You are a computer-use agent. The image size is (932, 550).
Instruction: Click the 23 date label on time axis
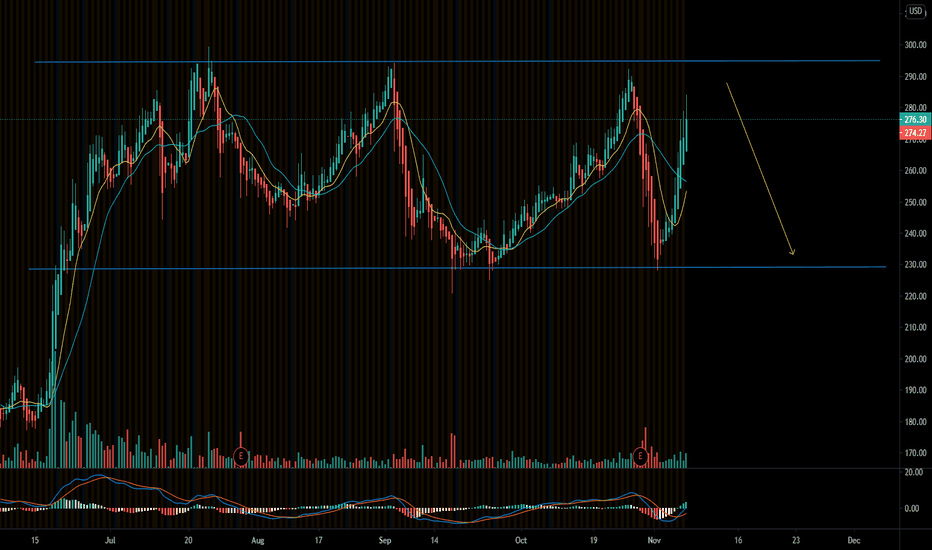(x=796, y=540)
